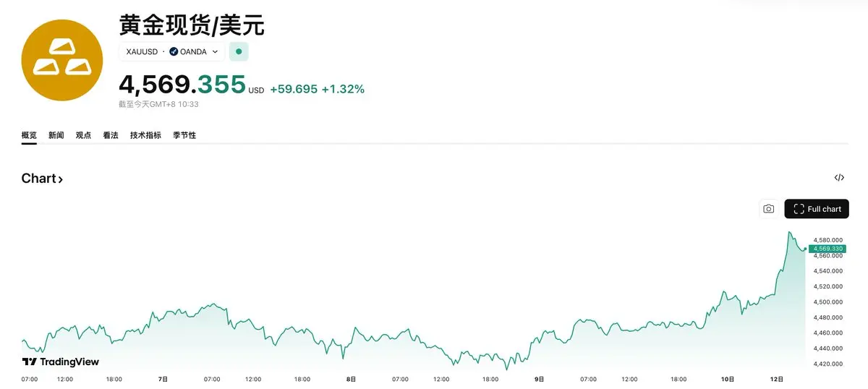This screenshot has width=868, height=389.
Task: Switch to the 观点 tab
Action: click(x=83, y=135)
